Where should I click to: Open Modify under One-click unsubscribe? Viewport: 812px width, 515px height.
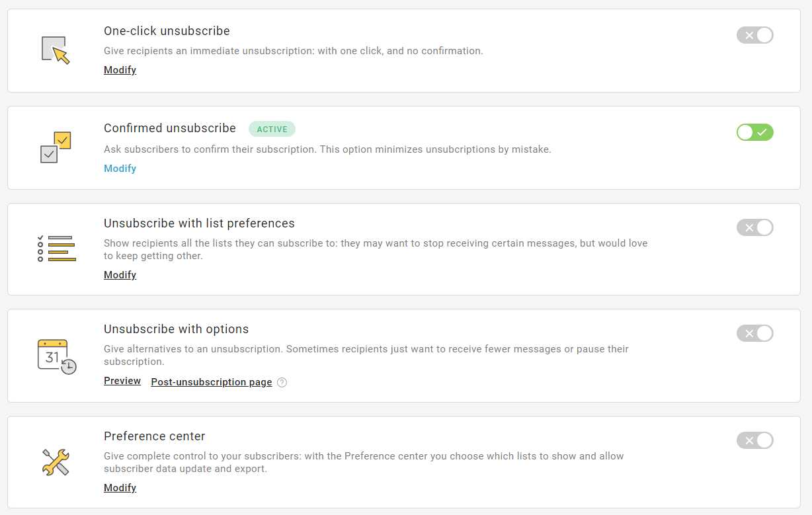(x=120, y=70)
